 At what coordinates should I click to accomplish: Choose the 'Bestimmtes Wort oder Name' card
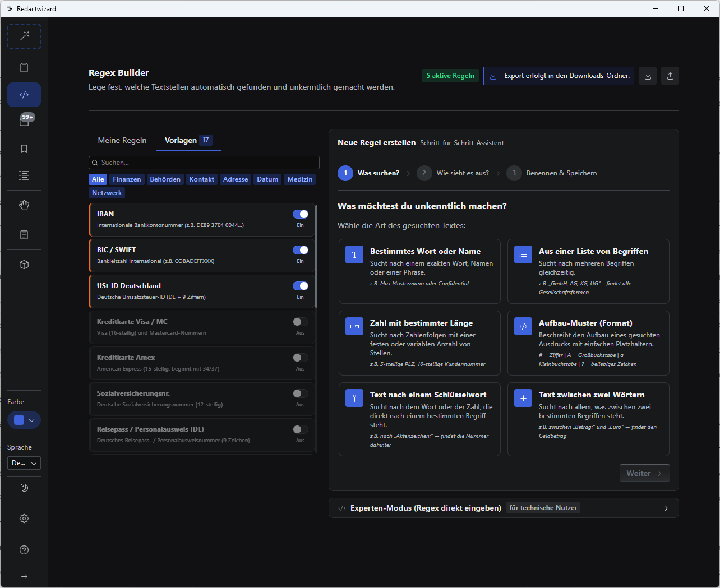(x=419, y=271)
